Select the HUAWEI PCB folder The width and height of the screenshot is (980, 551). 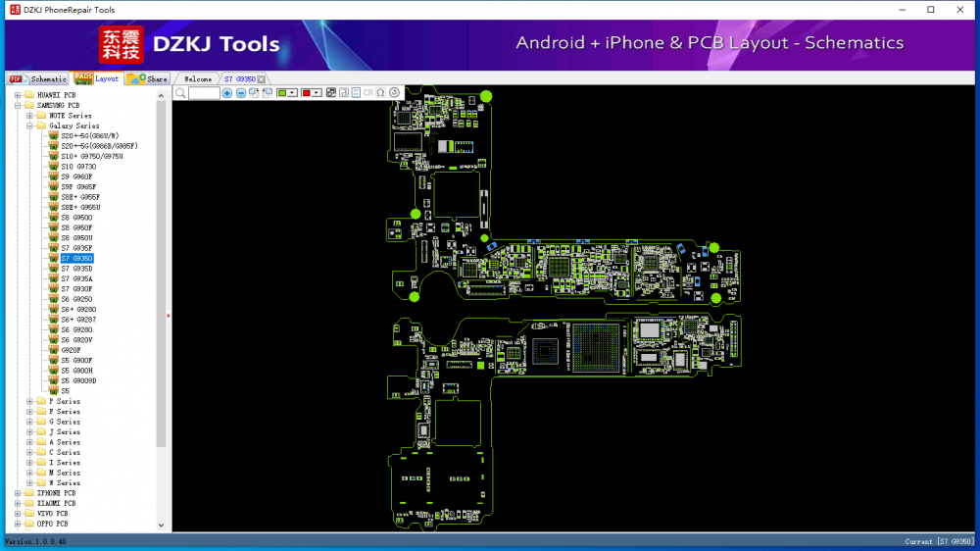56,95
